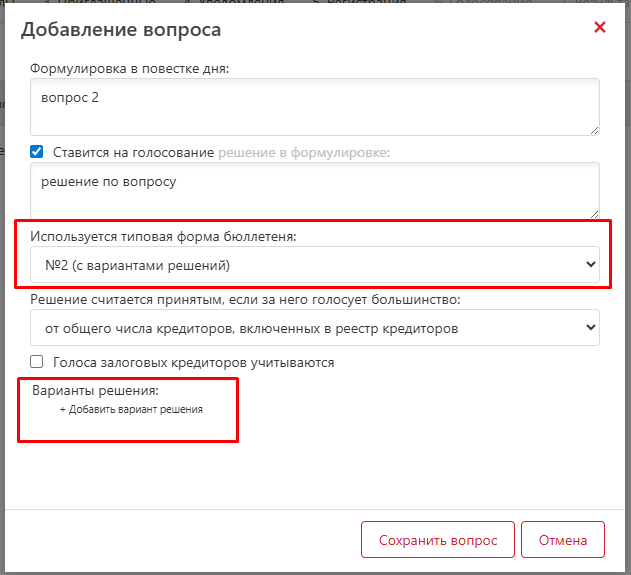Click the Варианты решения: heading label
This screenshot has width=631, height=575.
tap(95, 391)
